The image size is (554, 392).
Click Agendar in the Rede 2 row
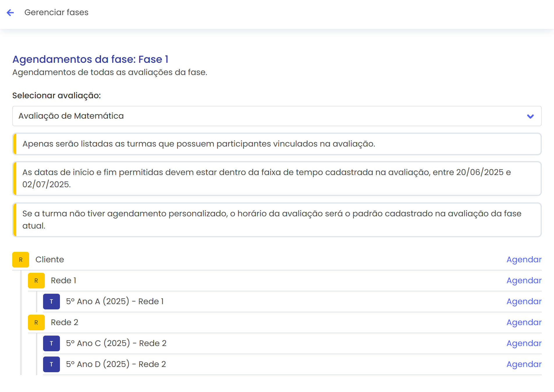tap(524, 322)
